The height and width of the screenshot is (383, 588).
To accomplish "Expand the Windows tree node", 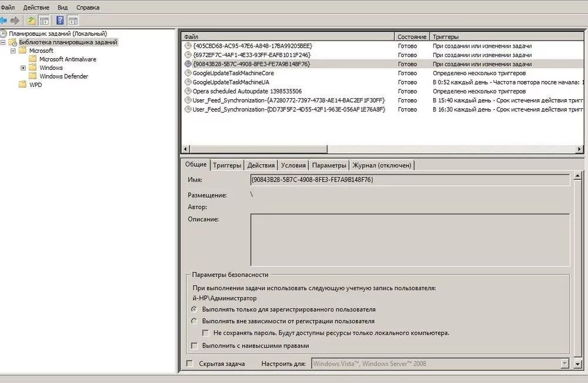I will pyautogui.click(x=24, y=68).
